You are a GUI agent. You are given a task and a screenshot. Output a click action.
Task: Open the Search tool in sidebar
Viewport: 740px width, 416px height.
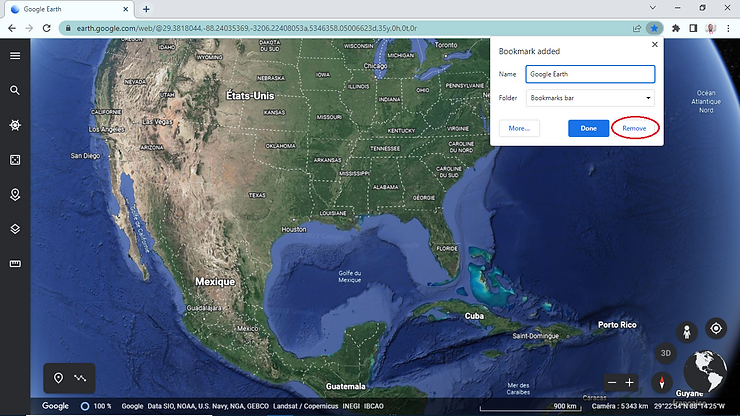click(15, 90)
